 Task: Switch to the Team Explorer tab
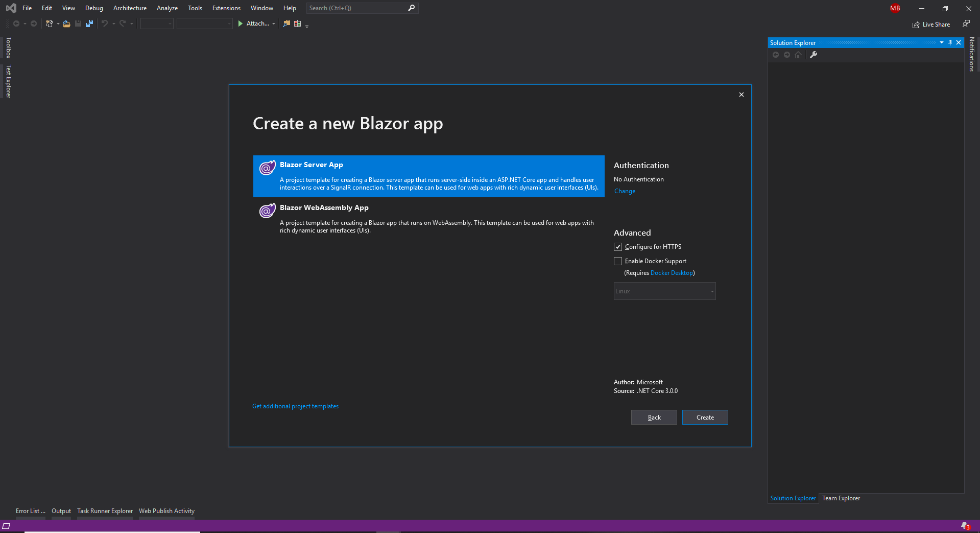(x=841, y=498)
